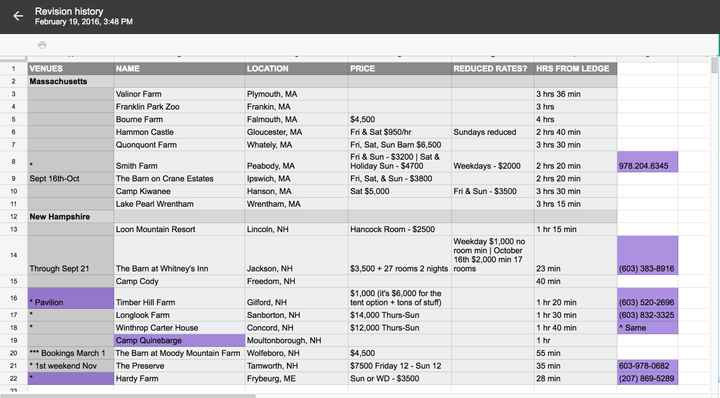
Task: Click the horizontal scrollbar at bottom
Action: (128, 396)
